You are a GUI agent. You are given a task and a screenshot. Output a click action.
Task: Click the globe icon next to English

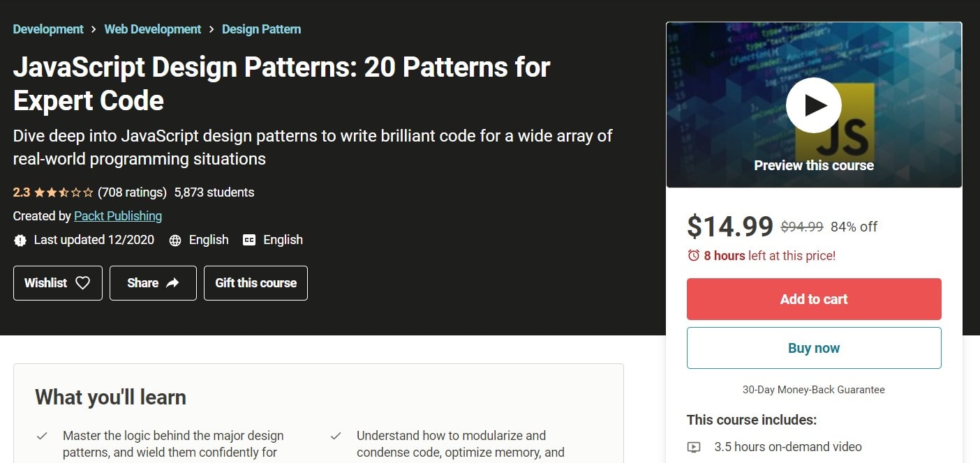tap(174, 240)
